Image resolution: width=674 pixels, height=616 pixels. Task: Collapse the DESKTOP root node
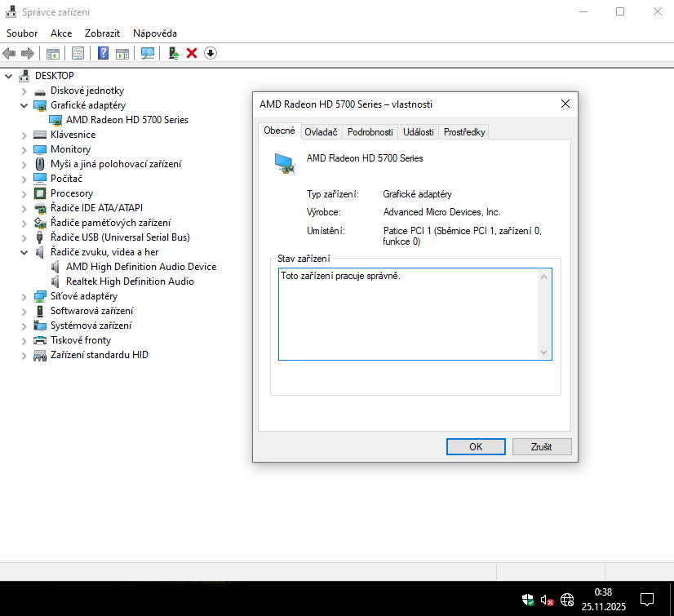click(8, 75)
